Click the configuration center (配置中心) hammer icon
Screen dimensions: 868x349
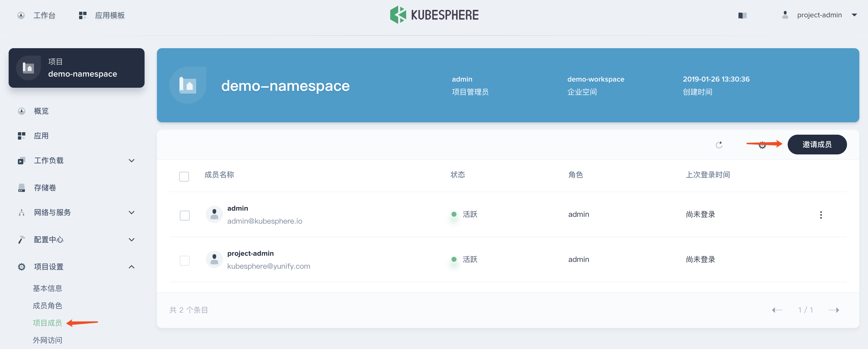[x=22, y=240]
